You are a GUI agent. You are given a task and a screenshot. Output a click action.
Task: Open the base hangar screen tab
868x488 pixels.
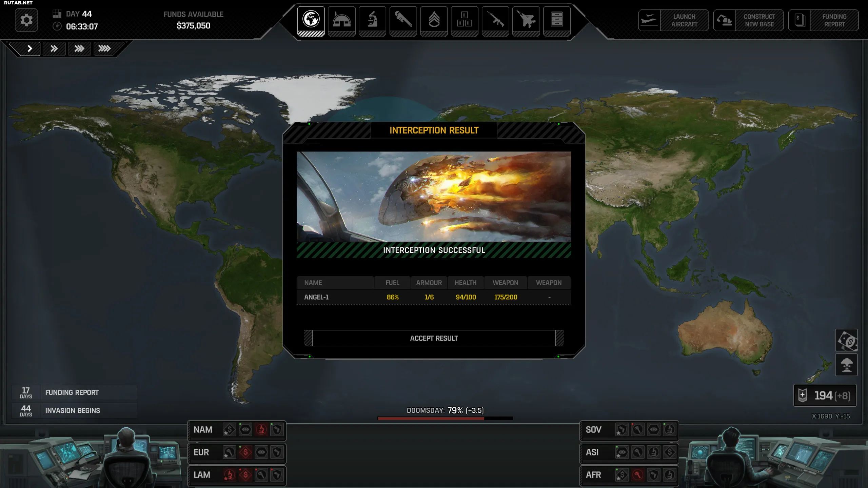point(341,20)
